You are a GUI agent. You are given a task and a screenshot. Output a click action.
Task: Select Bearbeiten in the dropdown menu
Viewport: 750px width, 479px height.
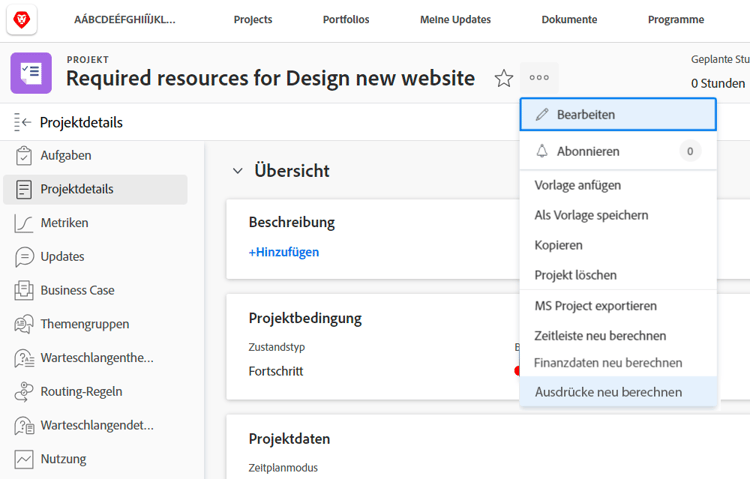[x=618, y=114]
